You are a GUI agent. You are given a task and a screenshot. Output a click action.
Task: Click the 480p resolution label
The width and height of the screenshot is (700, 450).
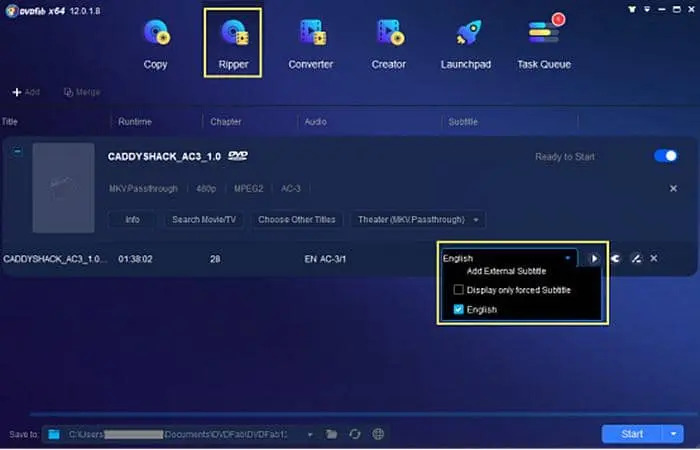click(x=206, y=188)
